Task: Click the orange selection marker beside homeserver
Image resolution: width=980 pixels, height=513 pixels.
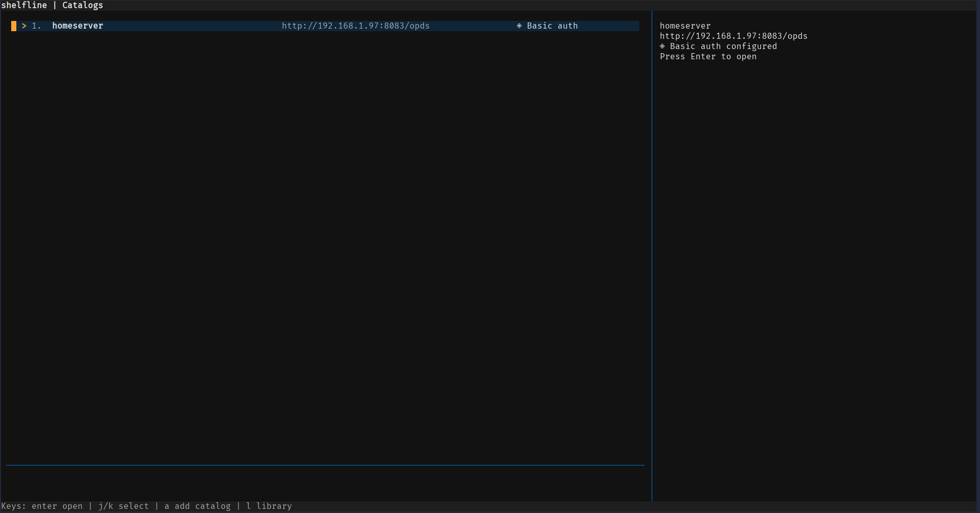Action: tap(14, 26)
